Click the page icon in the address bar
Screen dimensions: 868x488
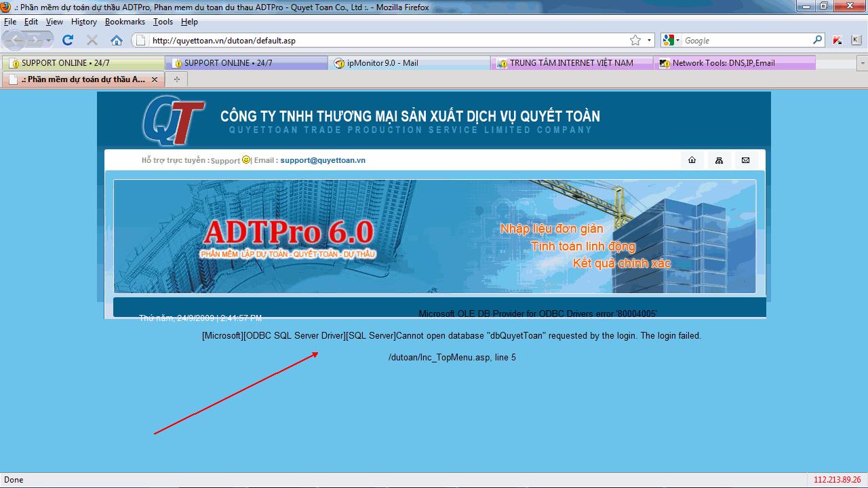140,40
